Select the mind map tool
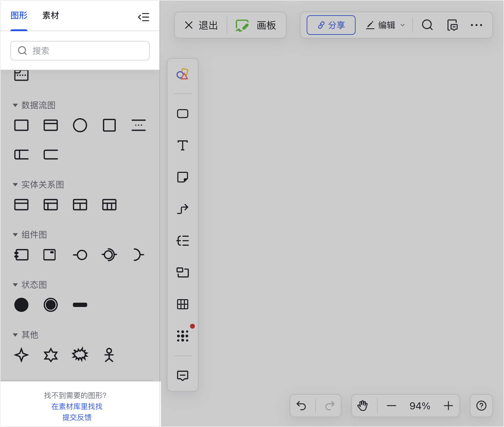 [183, 241]
